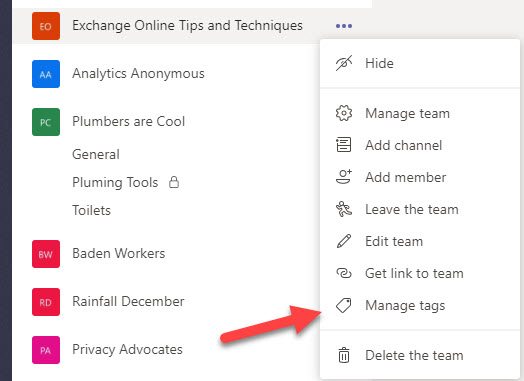The image size is (524, 381).
Task: Click the PA Privacy Advocates avatar
Action: click(x=46, y=350)
